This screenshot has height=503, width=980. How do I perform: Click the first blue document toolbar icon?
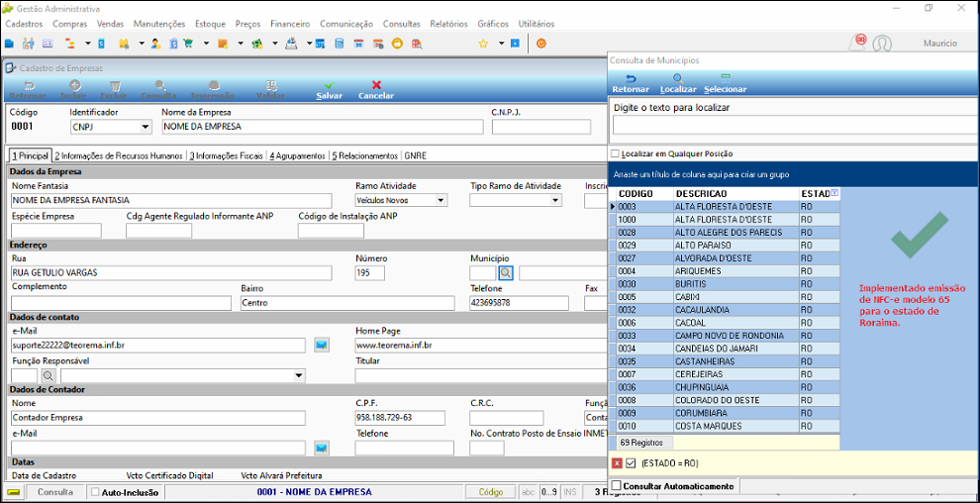click(9, 44)
